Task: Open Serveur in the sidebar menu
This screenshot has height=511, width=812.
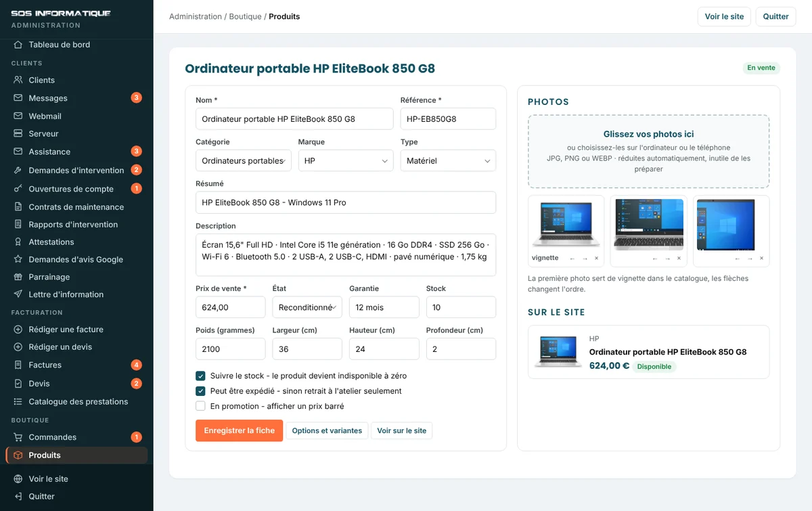Action: pyautogui.click(x=76, y=133)
